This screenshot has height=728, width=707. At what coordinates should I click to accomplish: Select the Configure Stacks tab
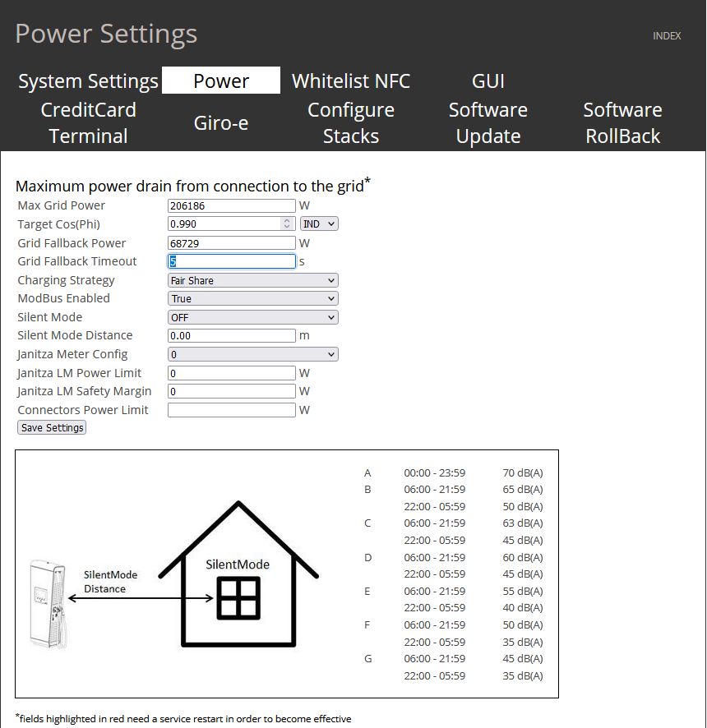(351, 123)
